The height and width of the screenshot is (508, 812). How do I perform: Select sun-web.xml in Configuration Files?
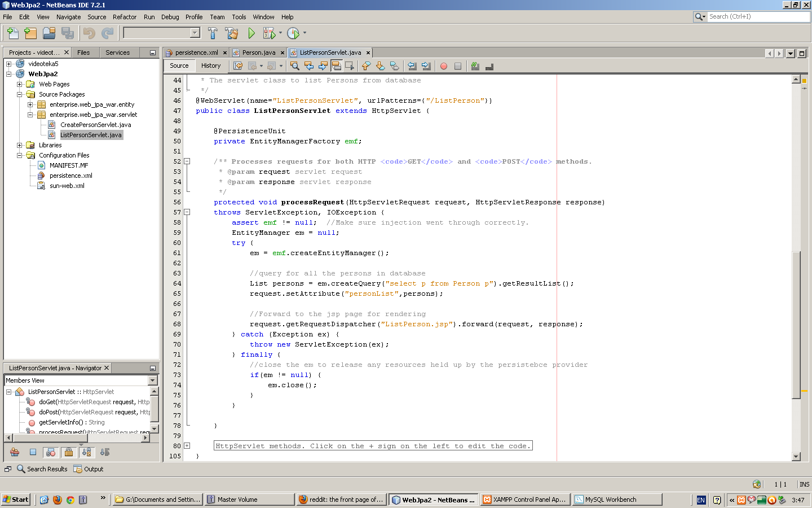point(67,186)
